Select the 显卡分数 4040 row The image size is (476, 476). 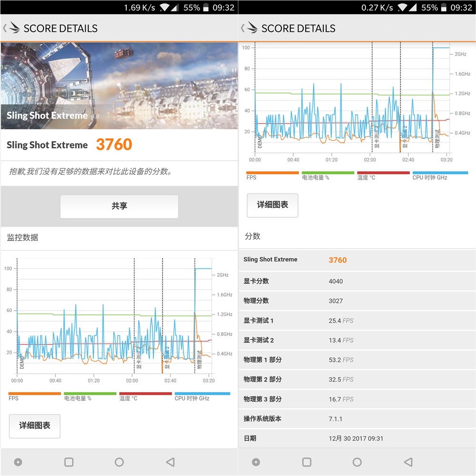tap(357, 281)
